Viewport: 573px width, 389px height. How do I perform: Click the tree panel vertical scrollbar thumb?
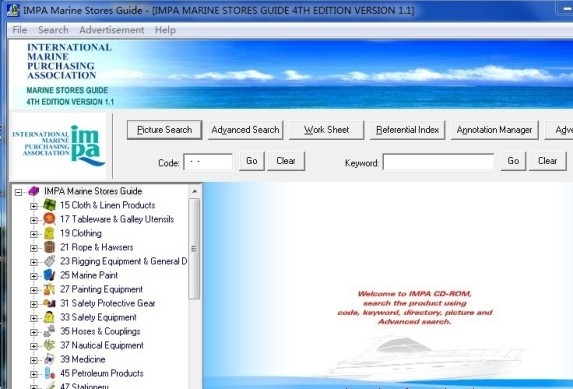point(194,249)
